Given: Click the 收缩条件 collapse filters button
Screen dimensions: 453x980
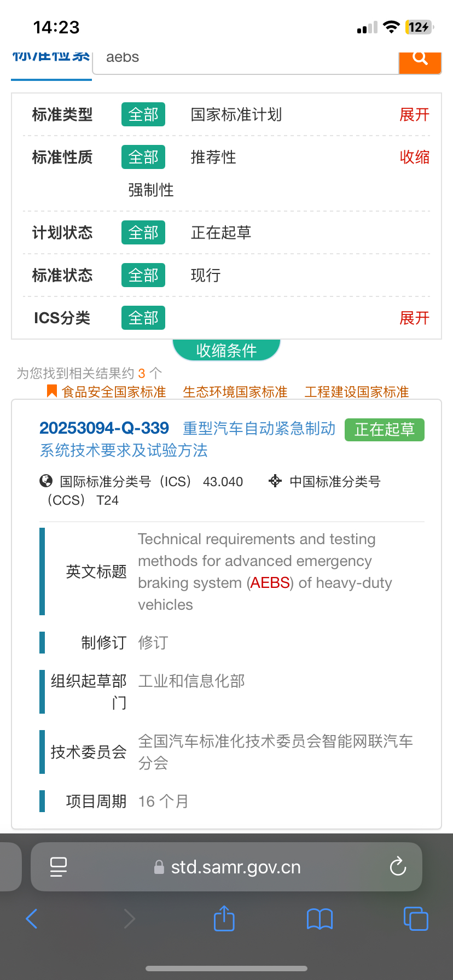Looking at the screenshot, I should [x=226, y=350].
